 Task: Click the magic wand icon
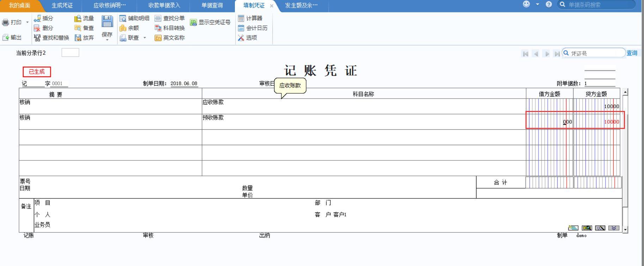(x=600, y=228)
